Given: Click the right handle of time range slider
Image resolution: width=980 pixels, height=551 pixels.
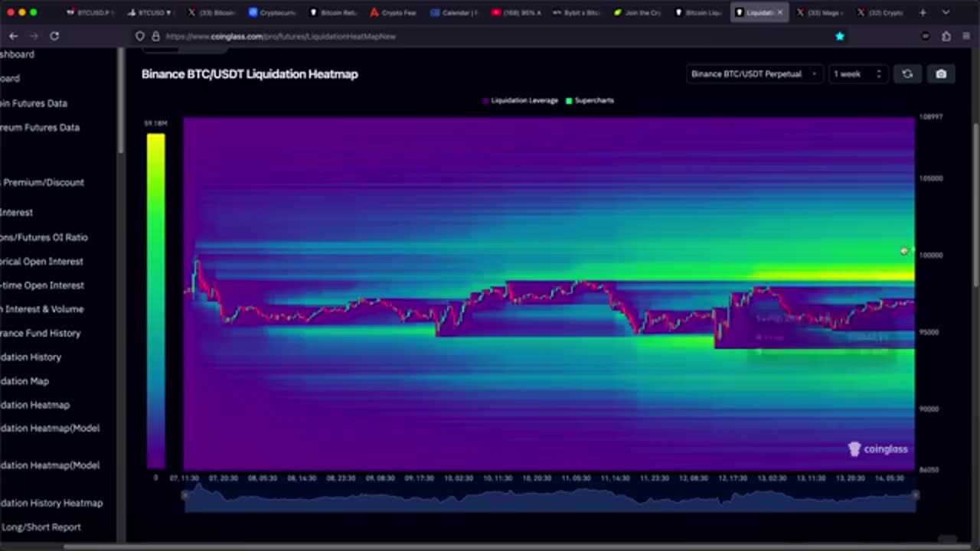Looking at the screenshot, I should click(x=914, y=495).
